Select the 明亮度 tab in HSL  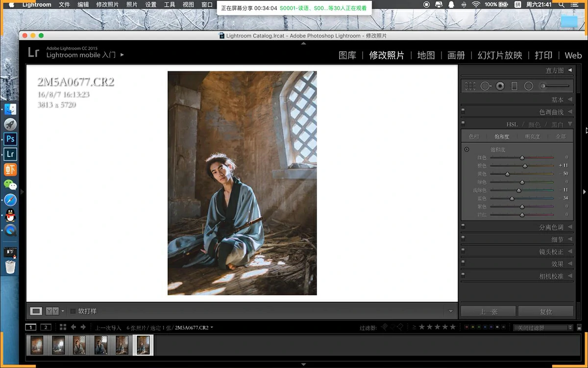[x=533, y=136]
